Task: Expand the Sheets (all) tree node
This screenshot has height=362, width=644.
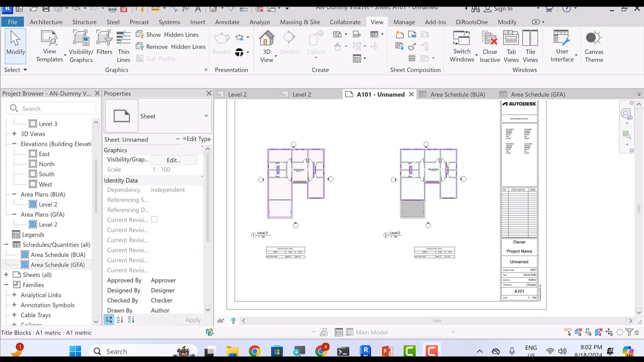Action: click(6, 275)
